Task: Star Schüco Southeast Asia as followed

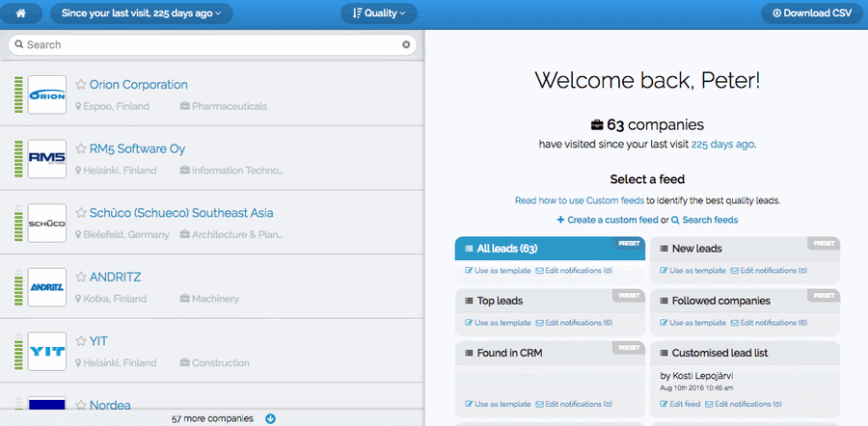Action: pos(81,213)
